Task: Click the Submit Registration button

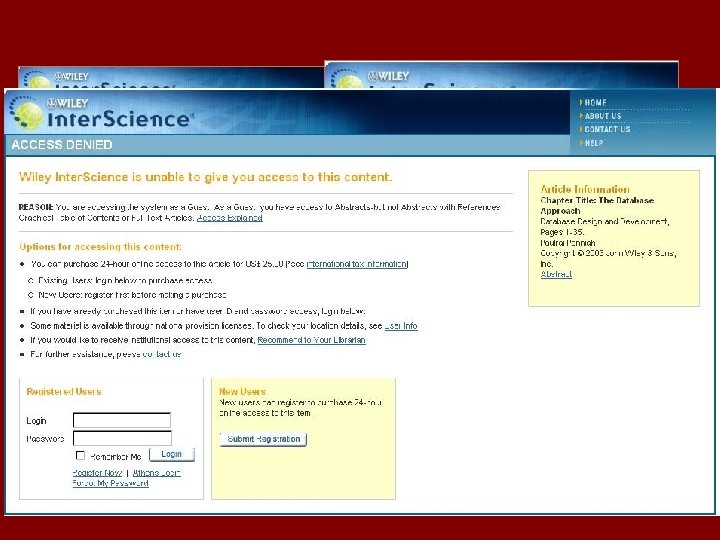Action: click(264, 439)
